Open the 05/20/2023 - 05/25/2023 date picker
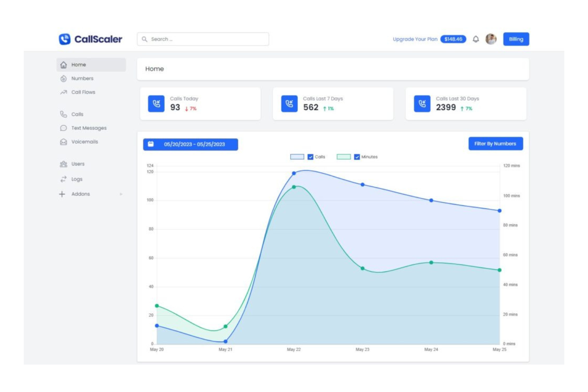This screenshot has width=588, height=392. [x=190, y=145]
